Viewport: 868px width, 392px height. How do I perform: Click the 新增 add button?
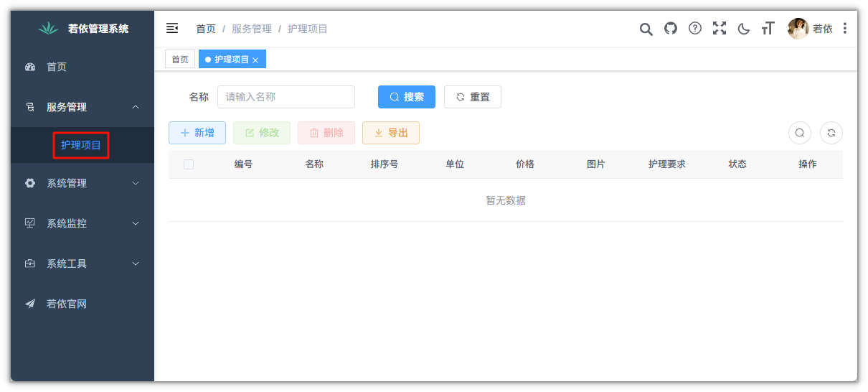197,133
